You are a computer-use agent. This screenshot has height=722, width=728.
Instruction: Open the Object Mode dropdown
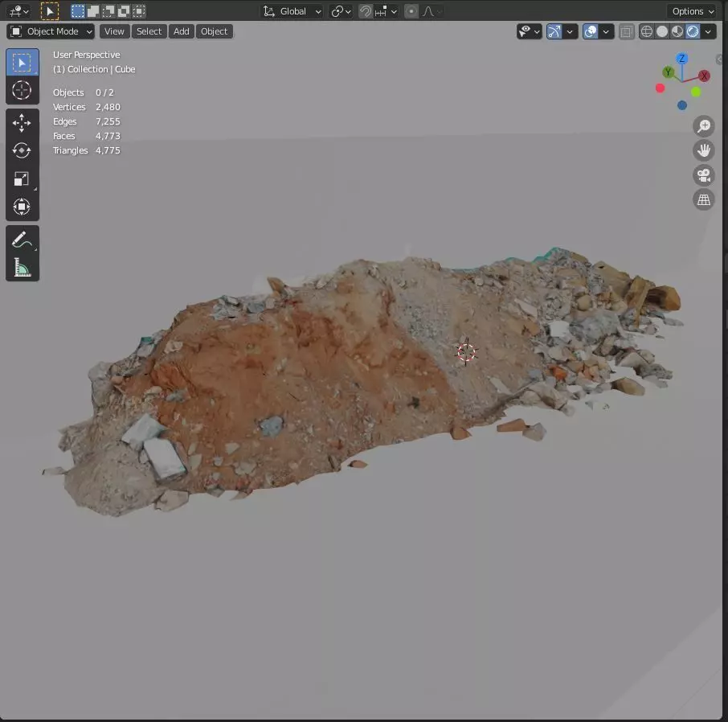click(51, 31)
